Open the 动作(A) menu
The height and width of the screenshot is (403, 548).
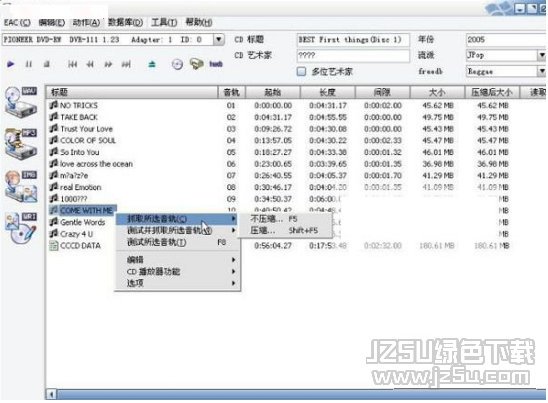(86, 23)
